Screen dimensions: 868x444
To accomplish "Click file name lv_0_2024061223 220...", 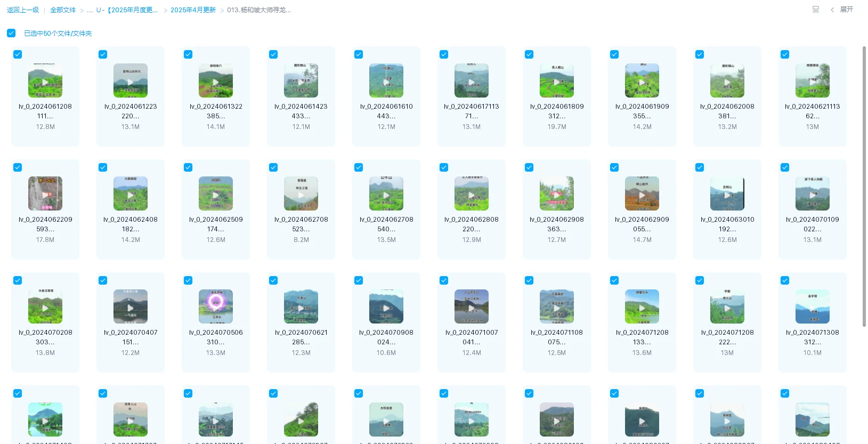I will tap(131, 111).
